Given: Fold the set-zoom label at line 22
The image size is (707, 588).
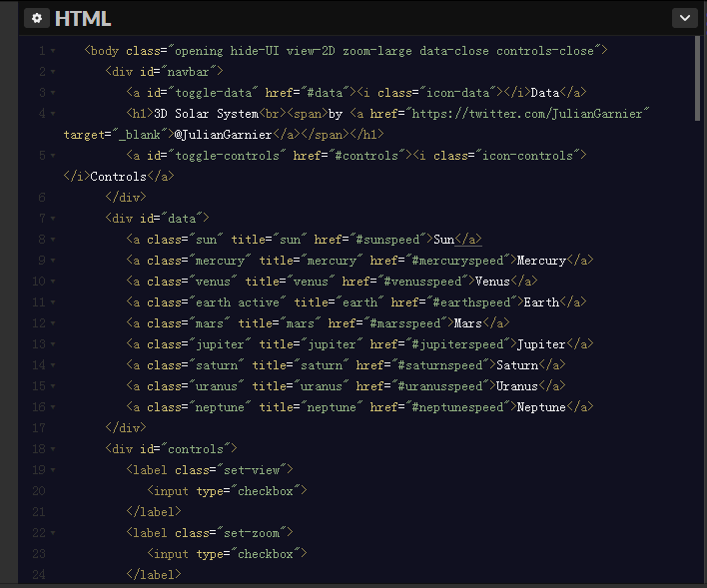Looking at the screenshot, I should point(52,533).
